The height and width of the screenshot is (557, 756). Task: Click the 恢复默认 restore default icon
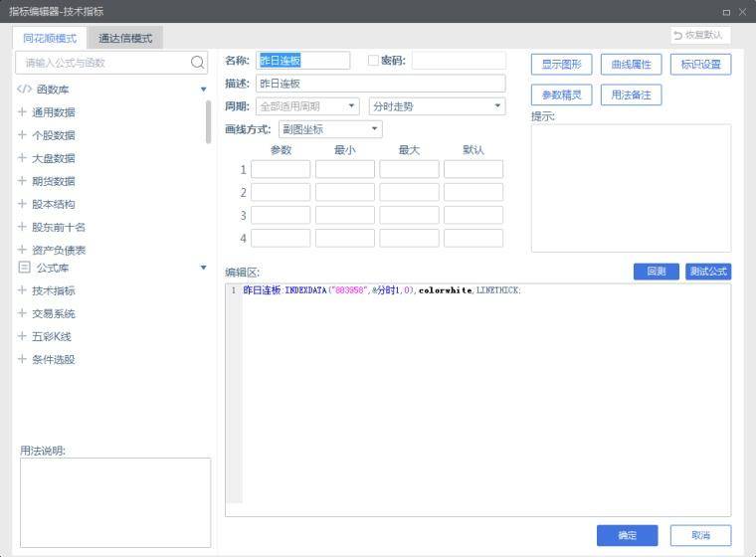click(677, 35)
